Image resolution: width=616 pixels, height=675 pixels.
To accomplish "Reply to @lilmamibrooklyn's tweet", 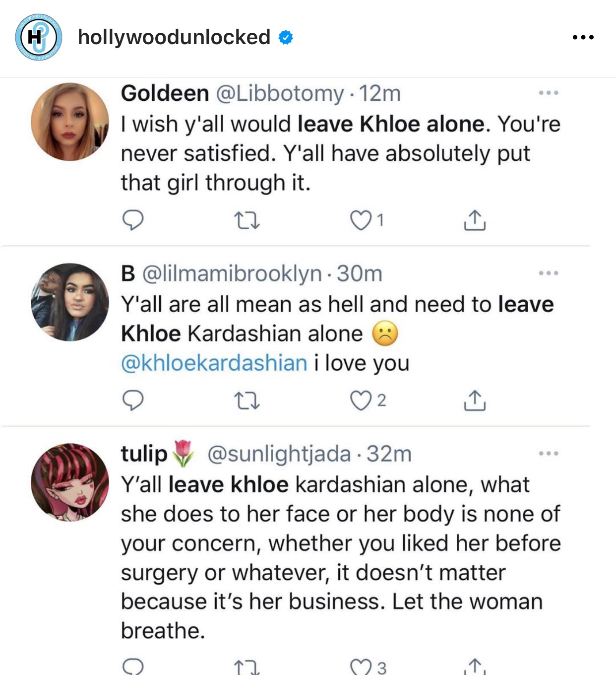I will 133,400.
